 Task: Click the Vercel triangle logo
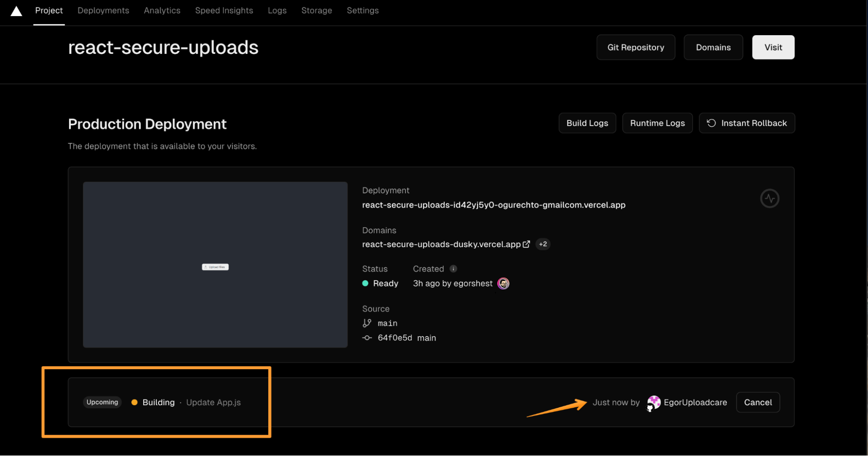(16, 11)
